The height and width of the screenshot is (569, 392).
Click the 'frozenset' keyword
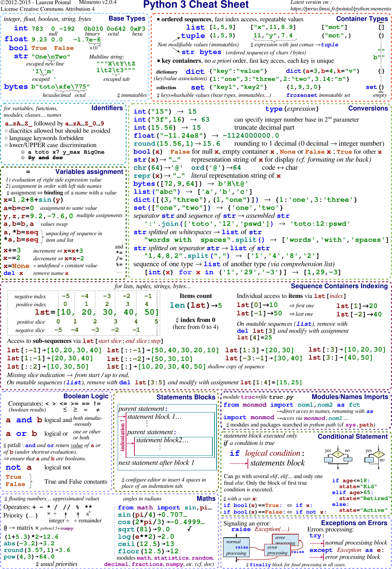tap(302, 95)
